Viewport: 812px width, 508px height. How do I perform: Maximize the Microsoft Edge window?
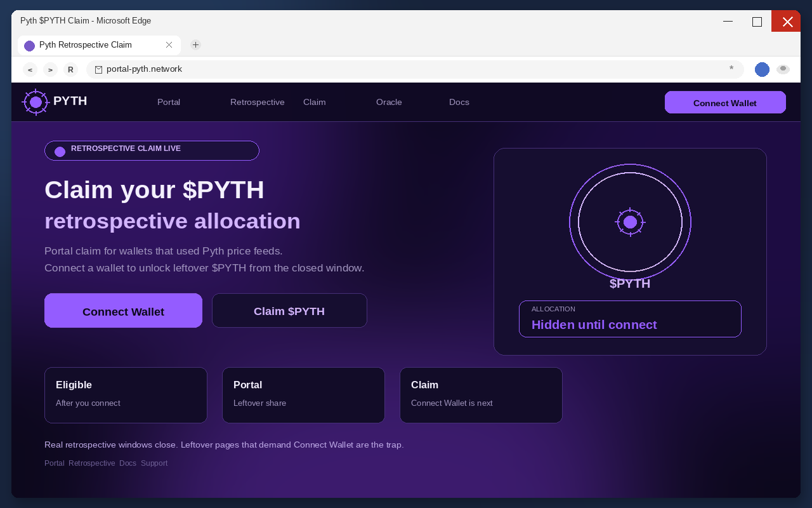(x=757, y=21)
